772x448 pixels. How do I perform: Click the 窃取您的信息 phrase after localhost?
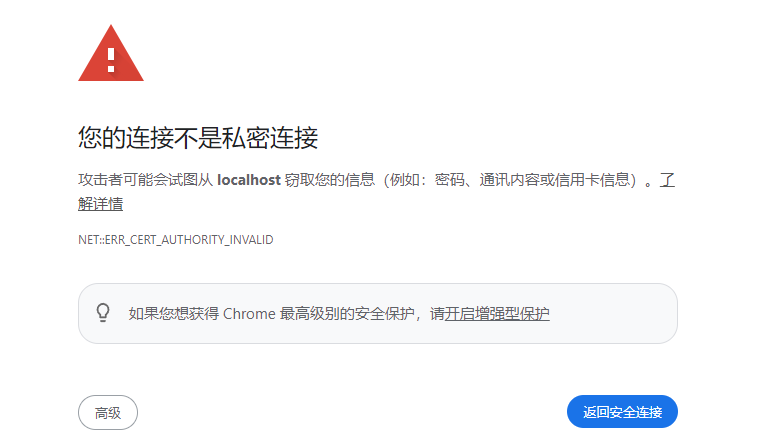[x=330, y=180]
